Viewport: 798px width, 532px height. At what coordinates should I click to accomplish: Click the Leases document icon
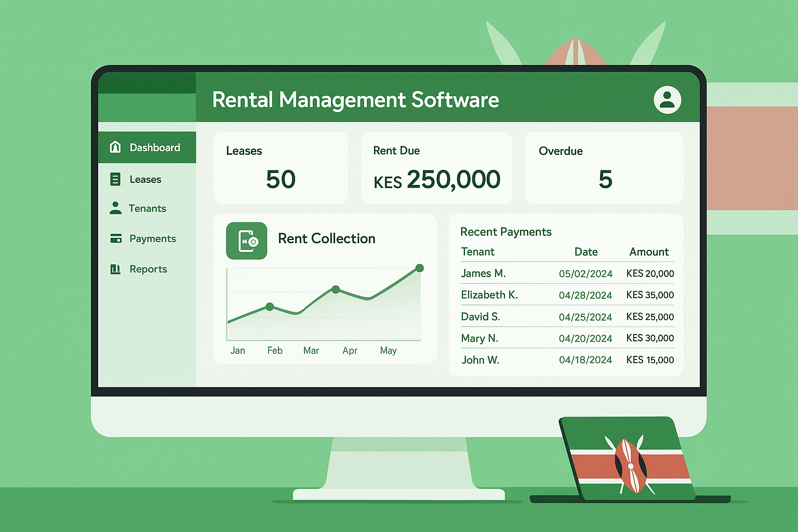click(115, 179)
